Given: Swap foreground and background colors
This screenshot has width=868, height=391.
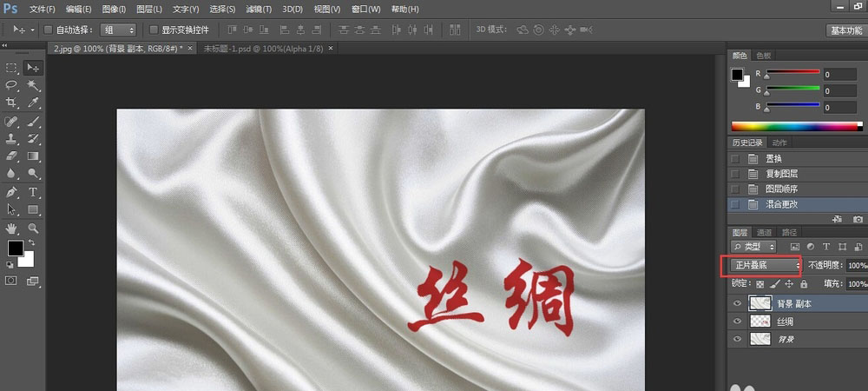Looking at the screenshot, I should click(x=31, y=242).
